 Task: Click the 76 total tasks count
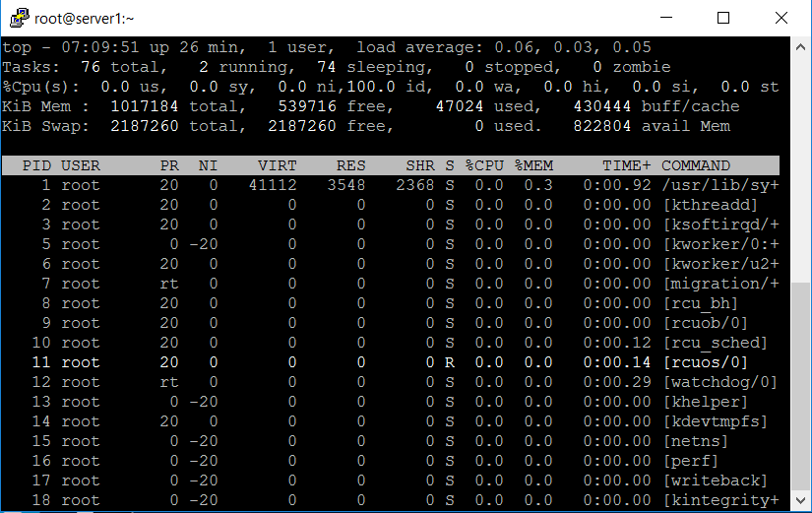point(91,67)
